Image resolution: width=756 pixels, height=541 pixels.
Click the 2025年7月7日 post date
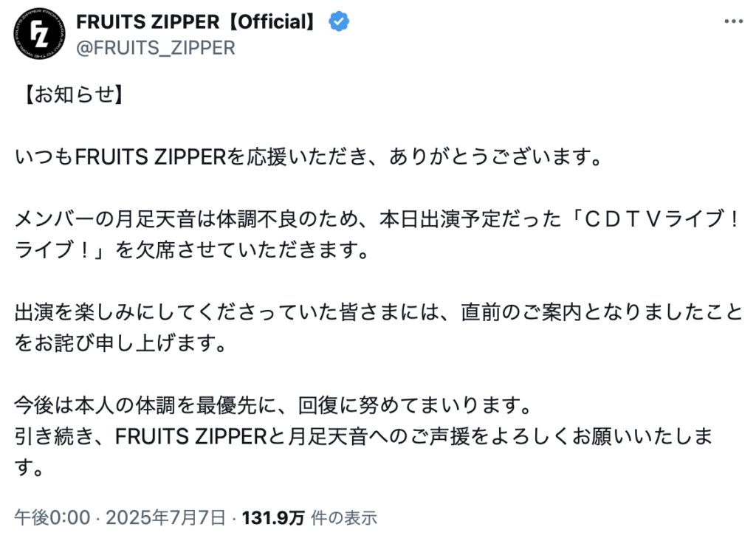tap(165, 518)
